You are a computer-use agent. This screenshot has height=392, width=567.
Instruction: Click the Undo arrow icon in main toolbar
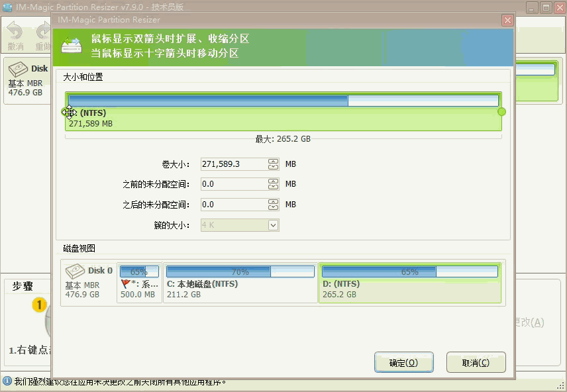pyautogui.click(x=15, y=30)
